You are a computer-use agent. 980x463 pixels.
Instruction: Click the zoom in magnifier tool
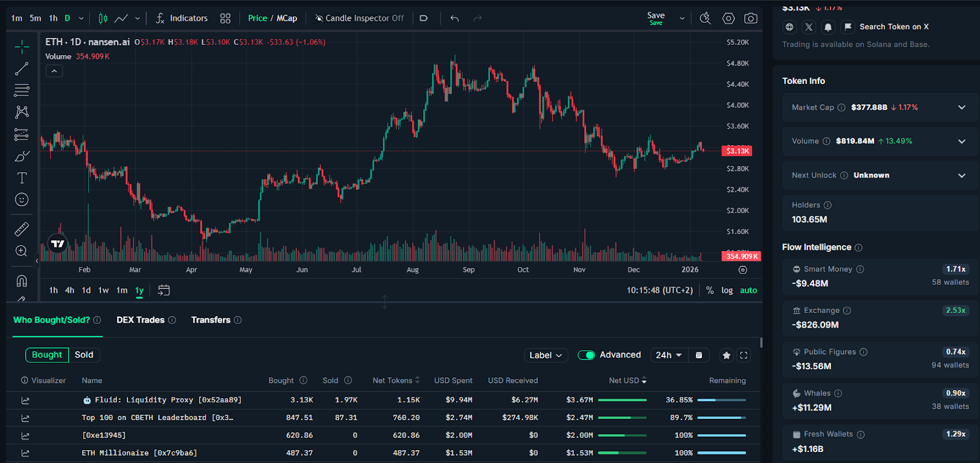tap(21, 251)
